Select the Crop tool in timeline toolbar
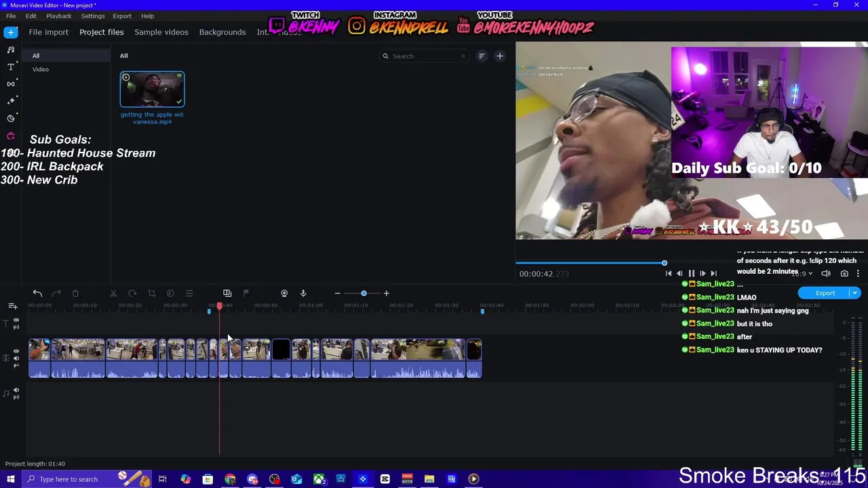 (x=151, y=293)
